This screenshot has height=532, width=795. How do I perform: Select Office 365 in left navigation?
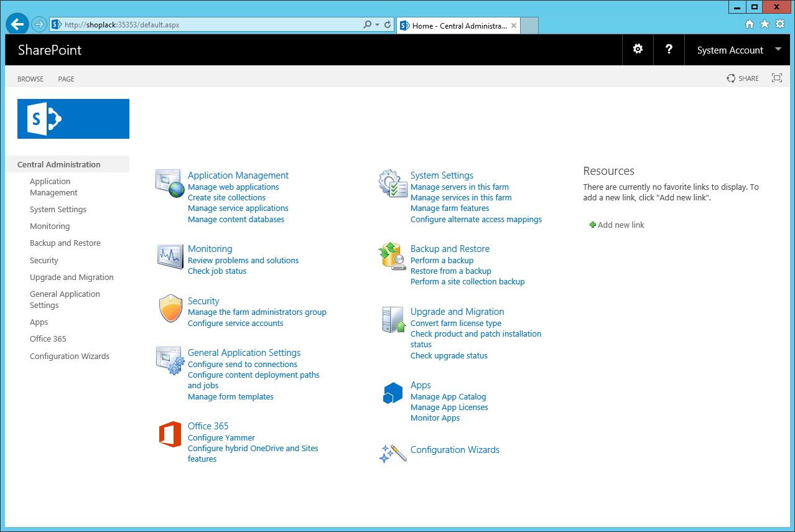(x=48, y=339)
